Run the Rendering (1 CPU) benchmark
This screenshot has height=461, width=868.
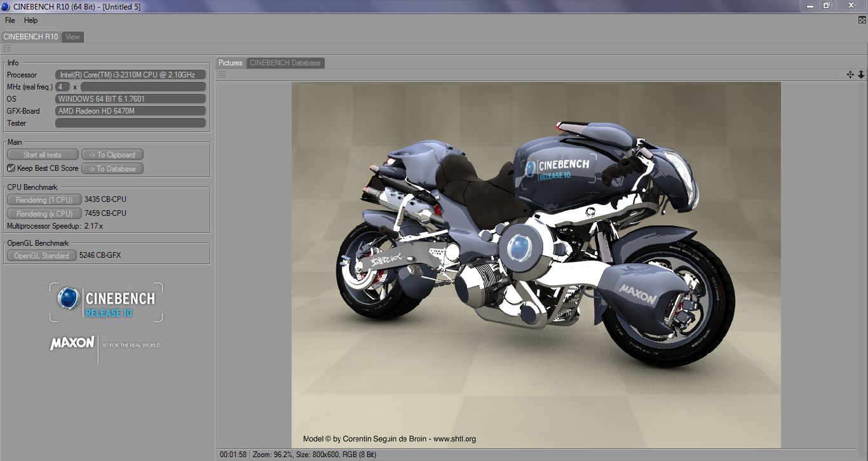click(44, 199)
